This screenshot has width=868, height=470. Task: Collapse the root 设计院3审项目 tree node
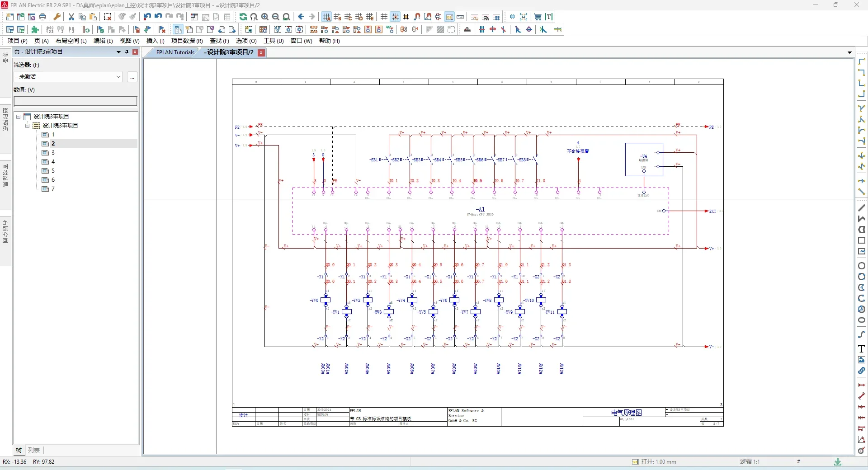[19, 117]
